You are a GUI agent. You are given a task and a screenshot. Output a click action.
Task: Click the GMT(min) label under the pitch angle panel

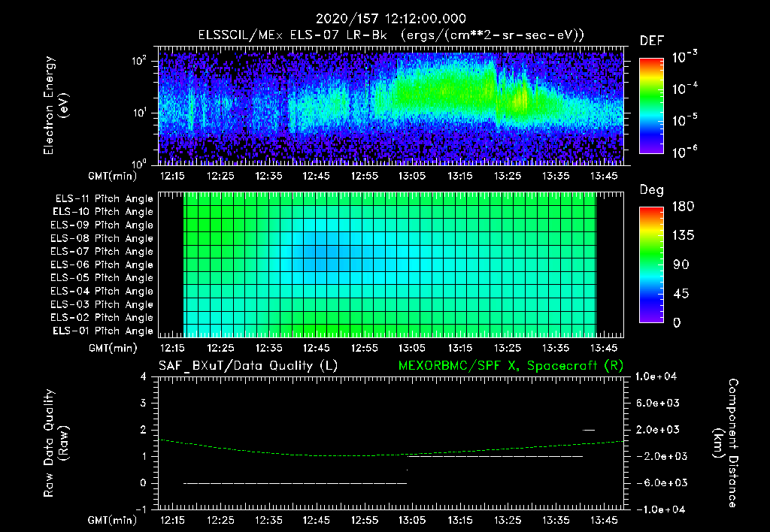point(113,349)
